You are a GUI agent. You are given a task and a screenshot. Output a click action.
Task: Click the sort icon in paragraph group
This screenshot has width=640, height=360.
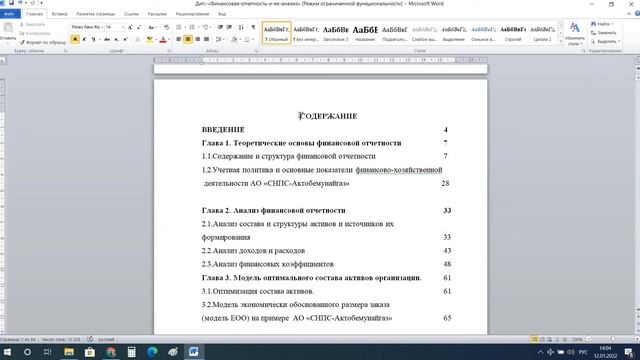tap(241, 27)
